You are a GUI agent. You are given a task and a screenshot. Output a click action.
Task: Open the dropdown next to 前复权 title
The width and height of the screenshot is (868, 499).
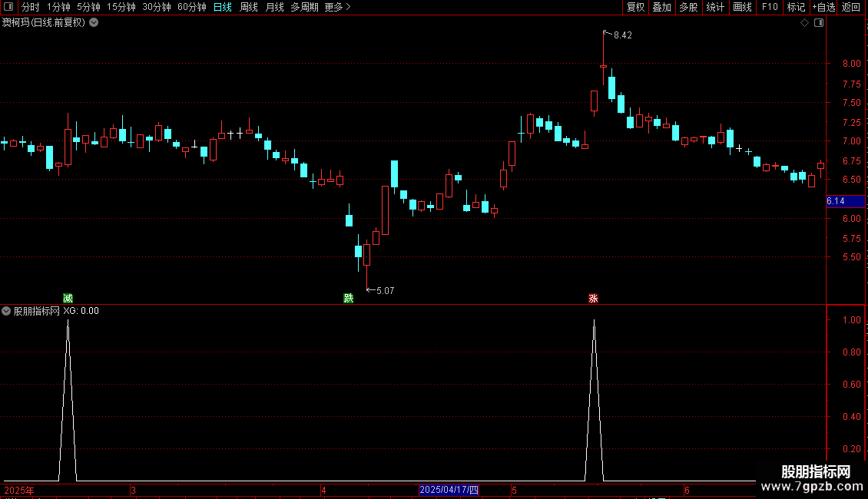(x=94, y=23)
